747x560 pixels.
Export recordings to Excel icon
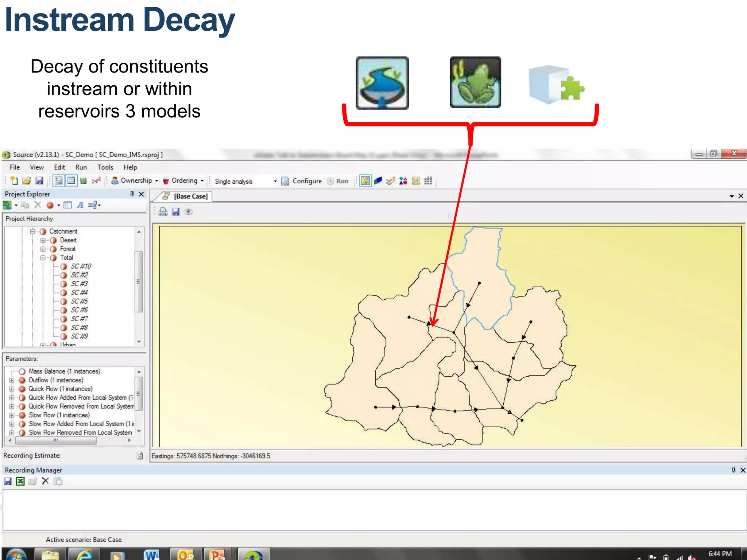[20, 482]
